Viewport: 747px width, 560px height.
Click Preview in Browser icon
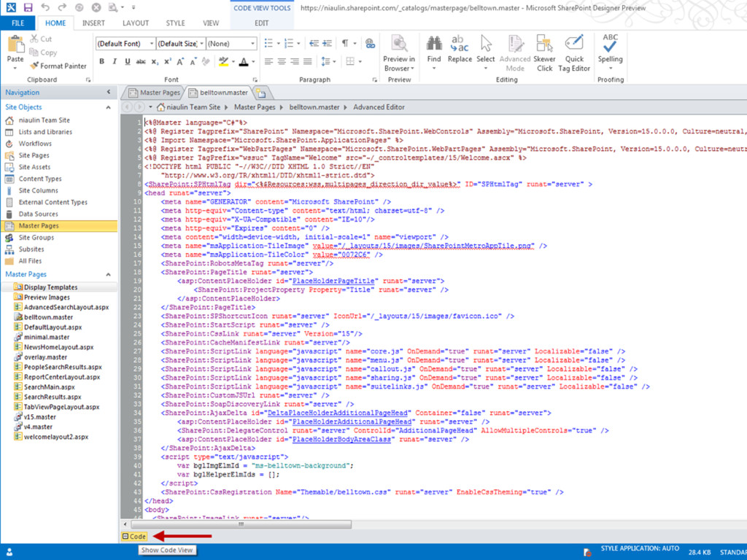click(x=399, y=43)
